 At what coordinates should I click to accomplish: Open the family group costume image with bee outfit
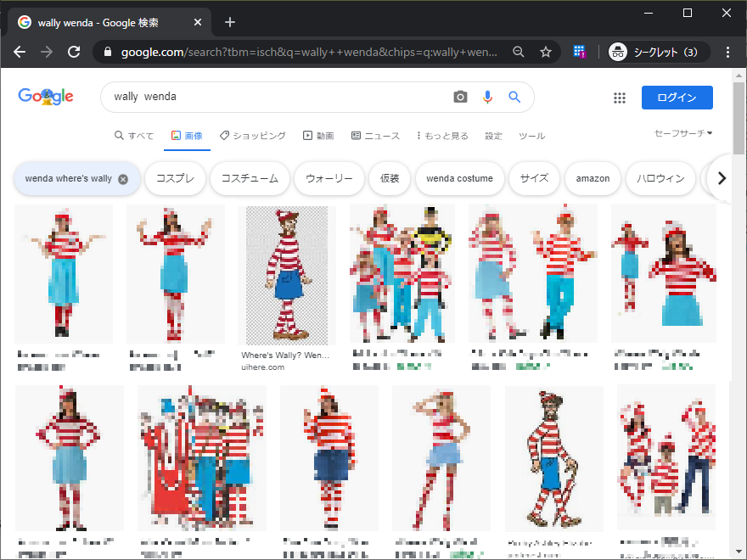[x=402, y=273]
